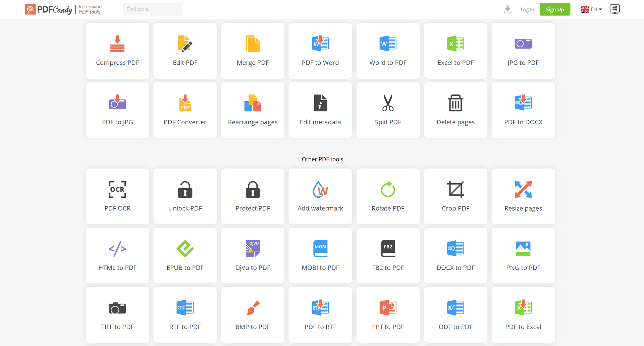Click the FB2 to PDF book icon

coord(388,249)
